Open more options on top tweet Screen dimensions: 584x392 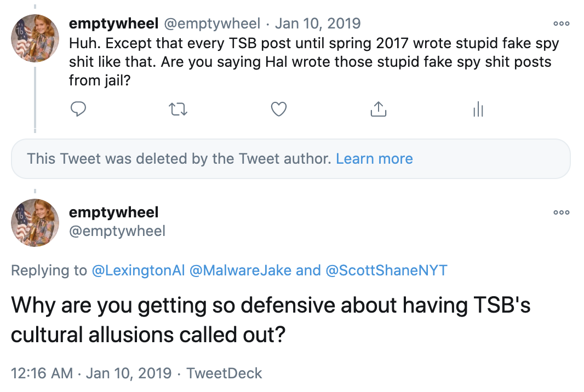tap(561, 24)
